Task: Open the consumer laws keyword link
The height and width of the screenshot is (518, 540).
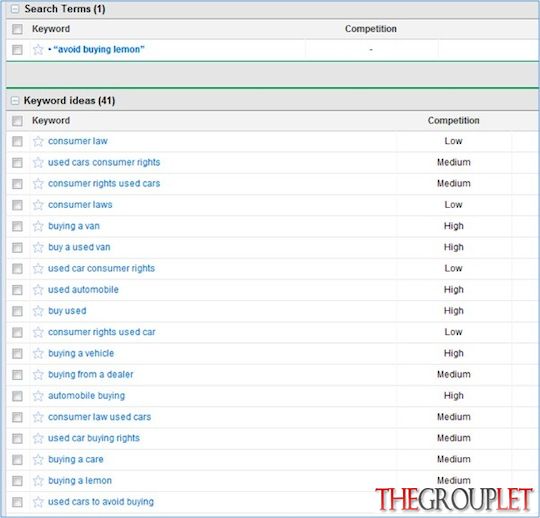Action: [80, 205]
